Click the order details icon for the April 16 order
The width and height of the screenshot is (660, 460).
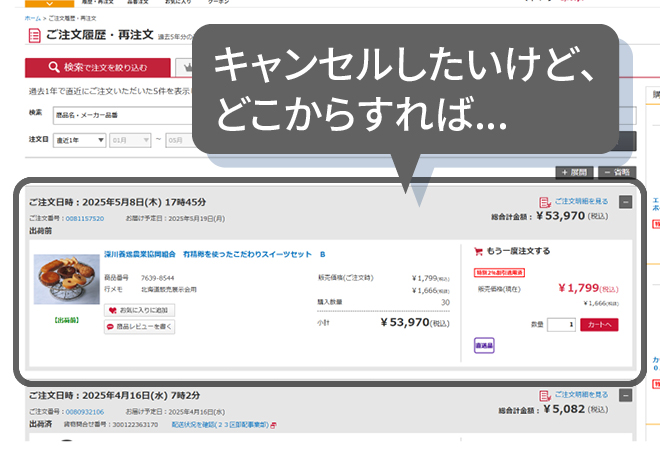545,395
